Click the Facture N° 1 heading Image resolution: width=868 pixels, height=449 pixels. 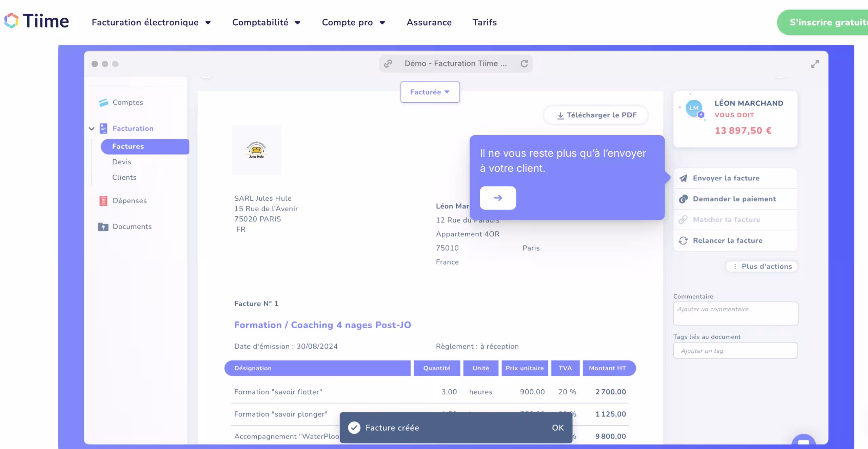(256, 304)
